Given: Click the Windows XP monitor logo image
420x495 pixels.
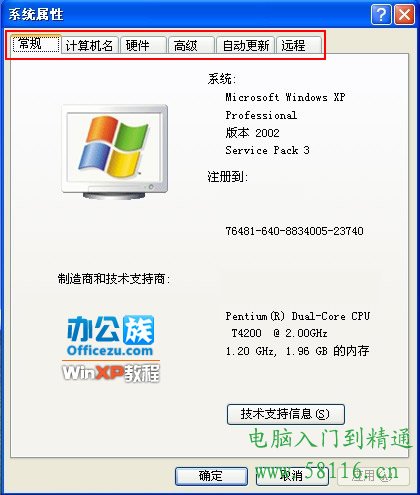Looking at the screenshot, I should pyautogui.click(x=114, y=152).
